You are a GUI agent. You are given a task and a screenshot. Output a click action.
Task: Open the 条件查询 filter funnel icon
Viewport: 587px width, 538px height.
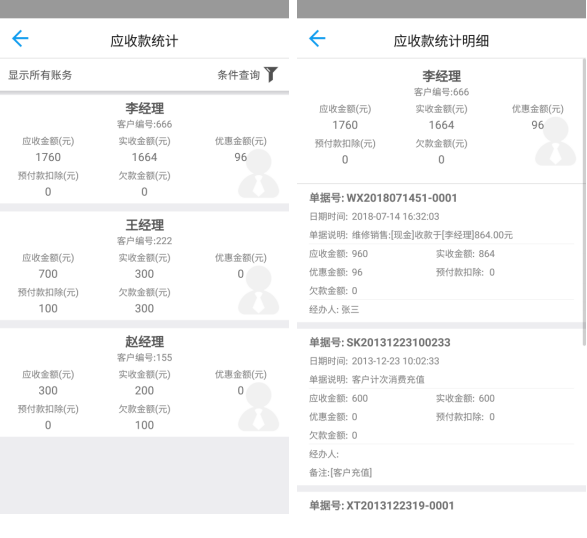point(271,74)
